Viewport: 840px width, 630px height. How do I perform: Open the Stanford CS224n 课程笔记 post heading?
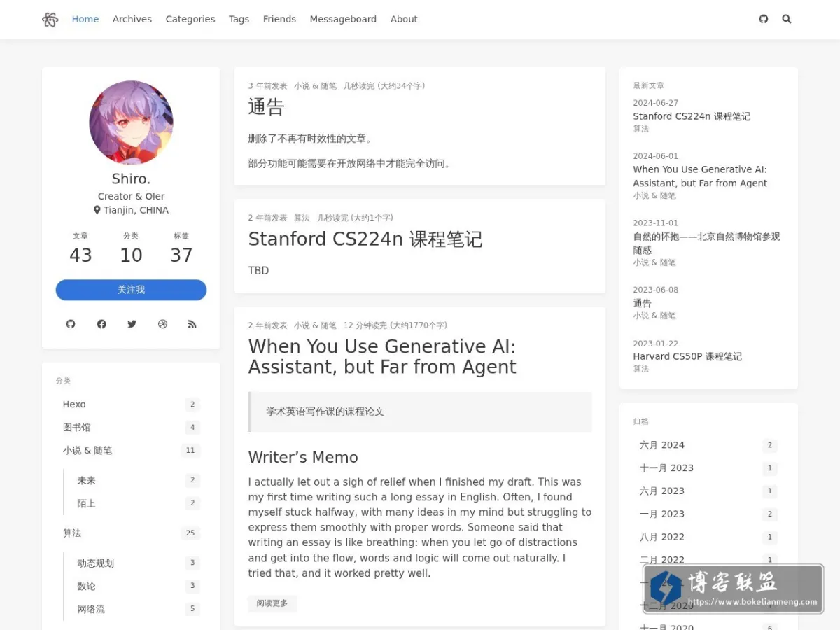click(x=365, y=239)
